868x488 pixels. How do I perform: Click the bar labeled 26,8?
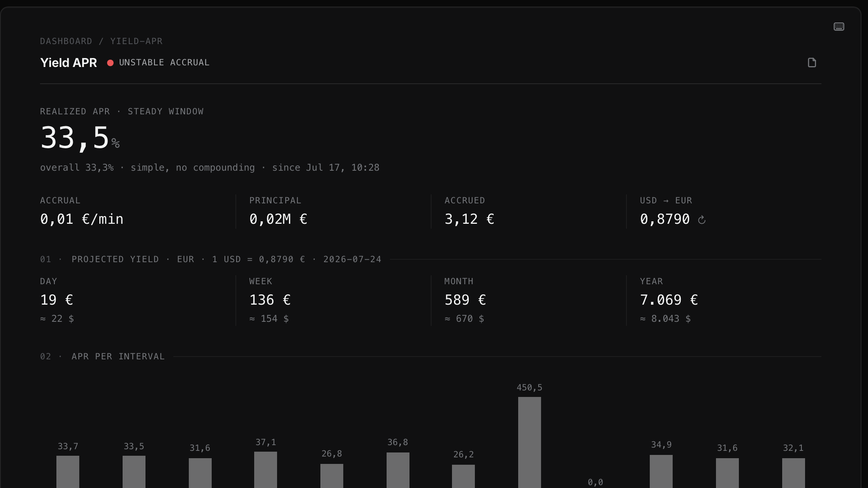[332, 476]
